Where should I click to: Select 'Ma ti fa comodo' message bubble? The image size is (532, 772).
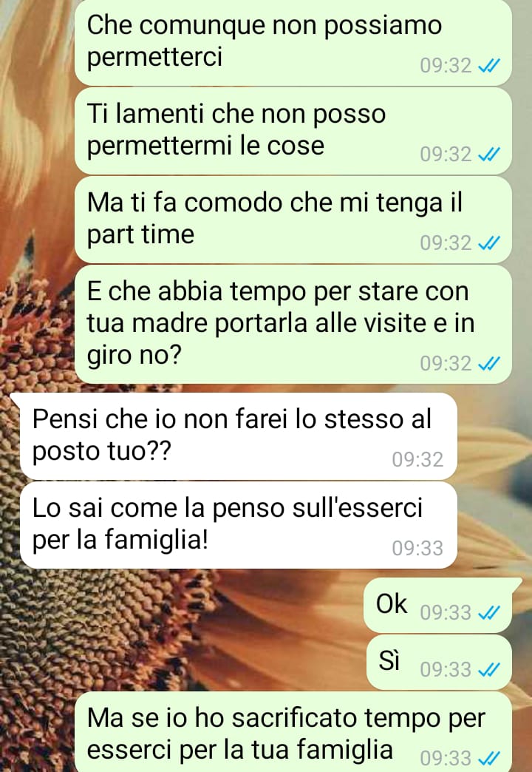point(293,220)
